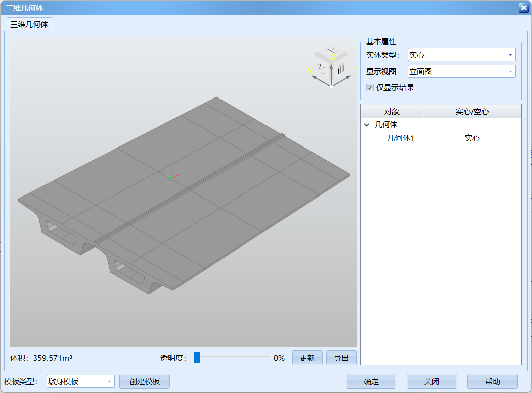532x393 pixels.
Task: Click the origin point of the axis triad
Action: coord(331,86)
